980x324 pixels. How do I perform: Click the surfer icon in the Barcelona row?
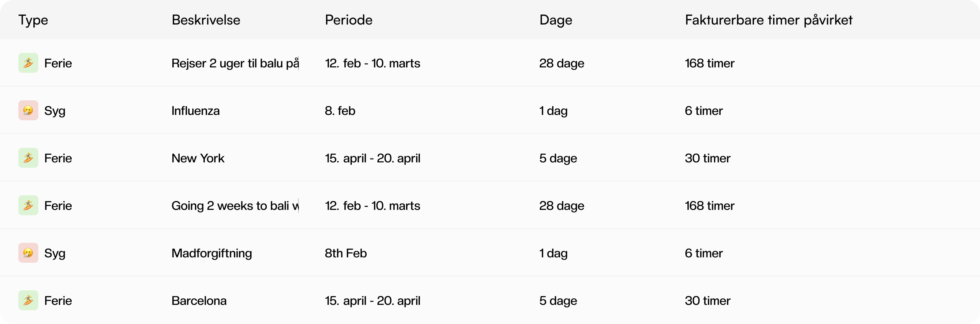pyautogui.click(x=28, y=300)
